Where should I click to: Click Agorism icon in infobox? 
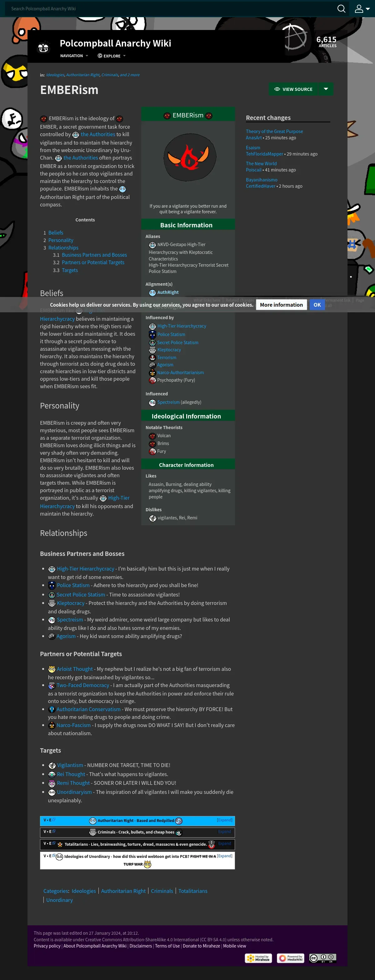(x=152, y=365)
